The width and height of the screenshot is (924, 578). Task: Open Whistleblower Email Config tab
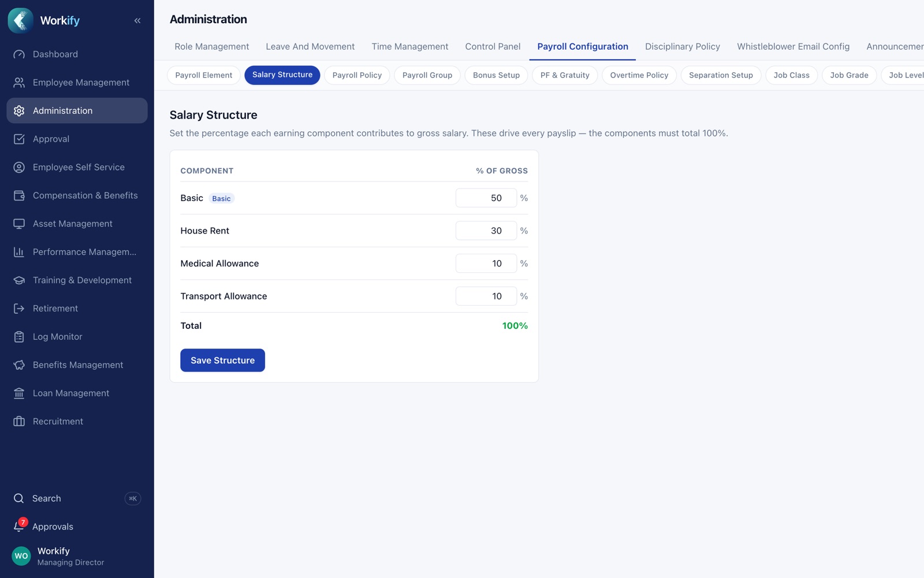[793, 47]
